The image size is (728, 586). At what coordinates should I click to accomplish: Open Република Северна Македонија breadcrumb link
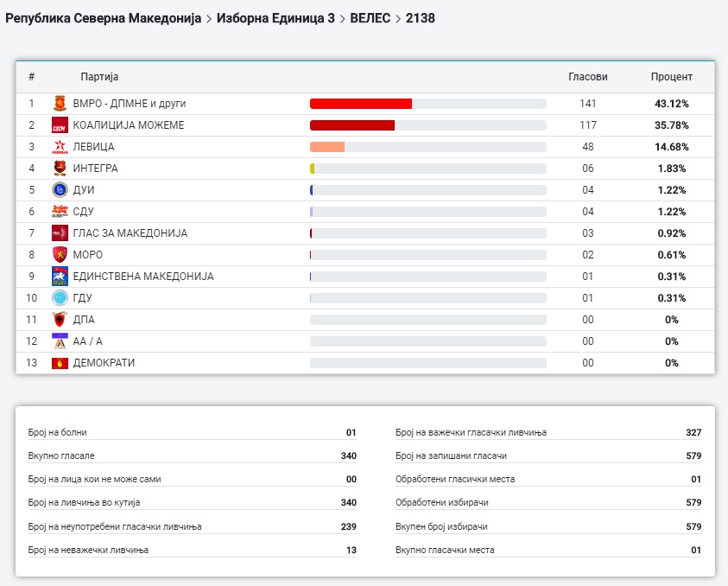tap(104, 17)
